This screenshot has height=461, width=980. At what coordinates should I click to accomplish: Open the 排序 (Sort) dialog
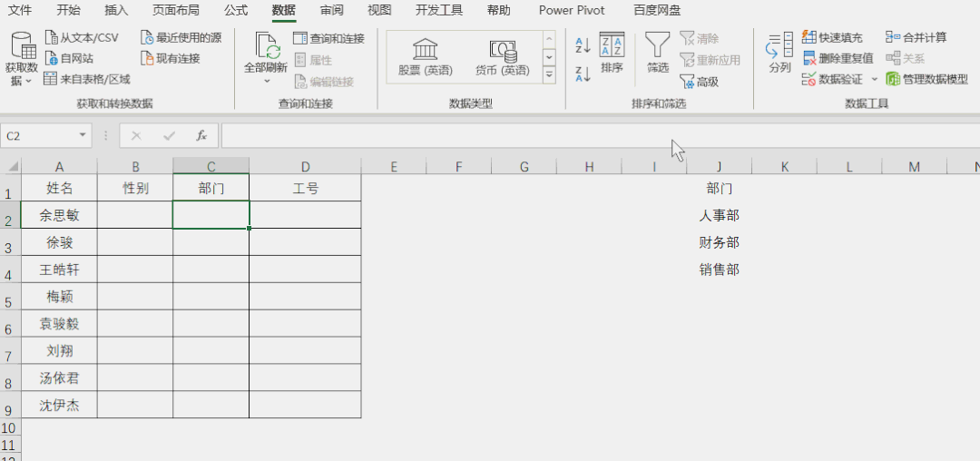pyautogui.click(x=612, y=54)
